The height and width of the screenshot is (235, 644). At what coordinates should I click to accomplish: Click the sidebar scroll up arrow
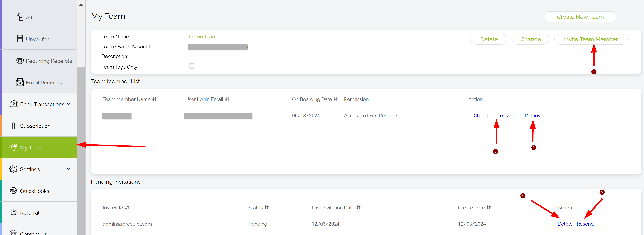pyautogui.click(x=81, y=5)
